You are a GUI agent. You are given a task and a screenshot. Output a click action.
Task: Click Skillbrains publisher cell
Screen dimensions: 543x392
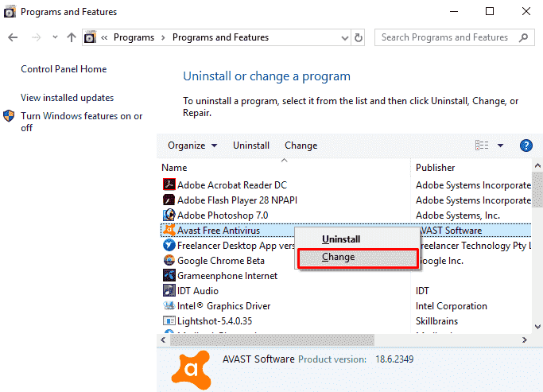[x=436, y=321]
